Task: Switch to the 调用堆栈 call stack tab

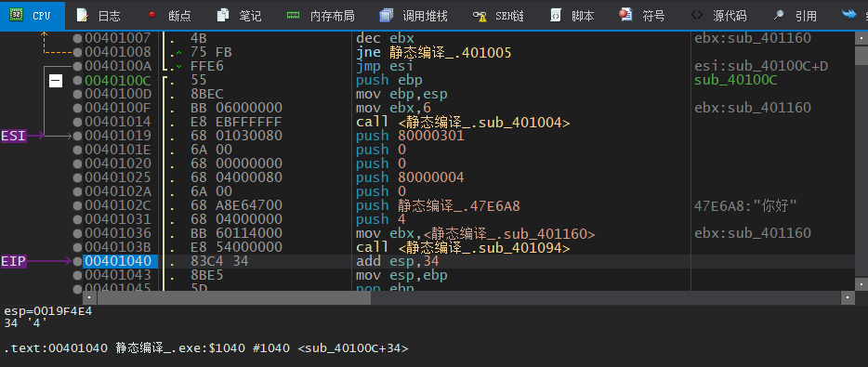Action: click(414, 16)
